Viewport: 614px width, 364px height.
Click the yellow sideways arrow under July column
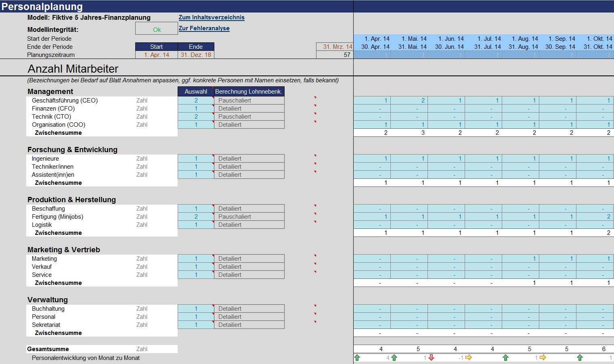(x=468, y=358)
